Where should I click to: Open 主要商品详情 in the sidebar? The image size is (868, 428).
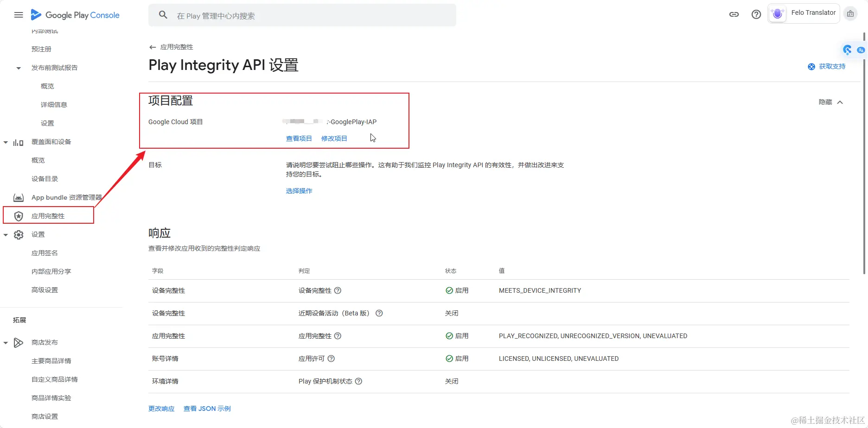click(x=51, y=361)
